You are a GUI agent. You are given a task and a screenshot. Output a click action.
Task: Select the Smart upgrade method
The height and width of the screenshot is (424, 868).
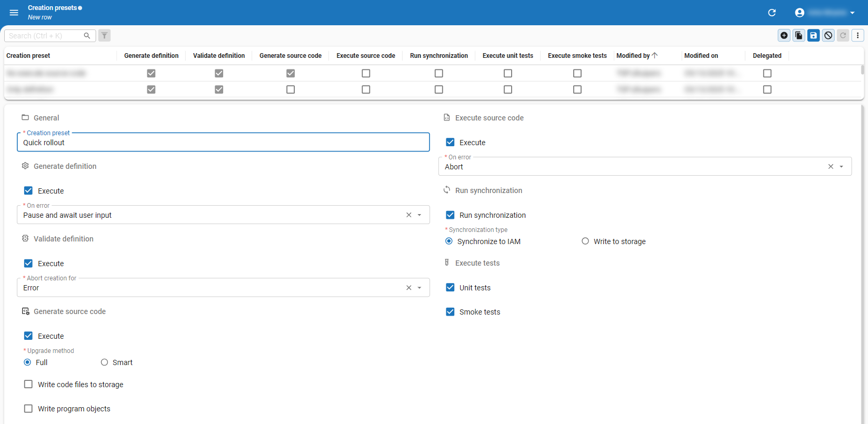(104, 362)
